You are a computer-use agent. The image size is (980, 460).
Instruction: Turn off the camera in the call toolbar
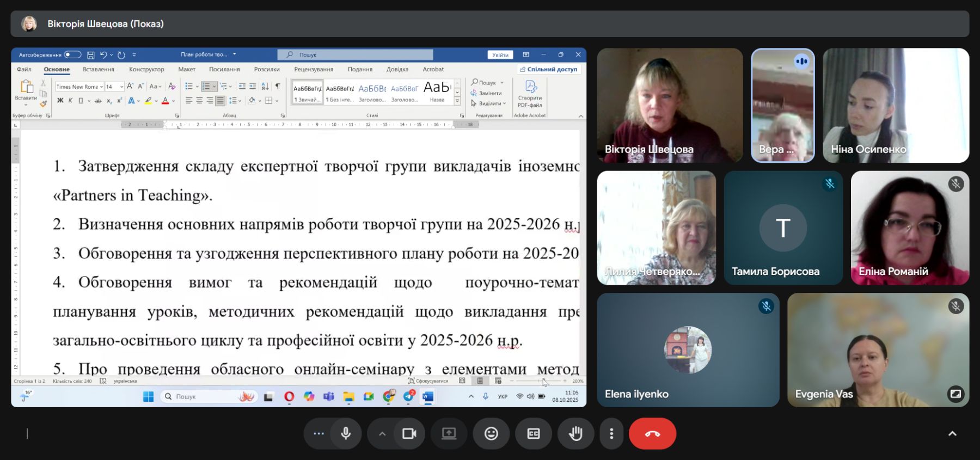[409, 433]
